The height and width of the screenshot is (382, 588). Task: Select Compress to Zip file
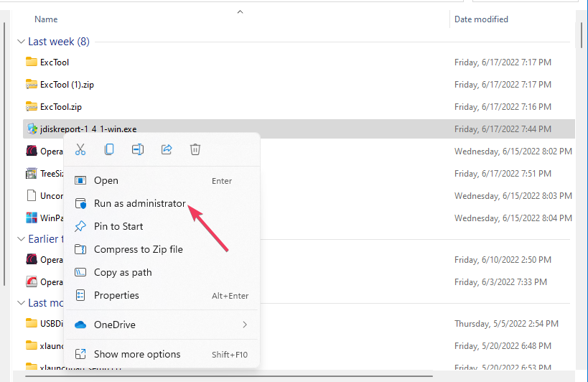162,250
